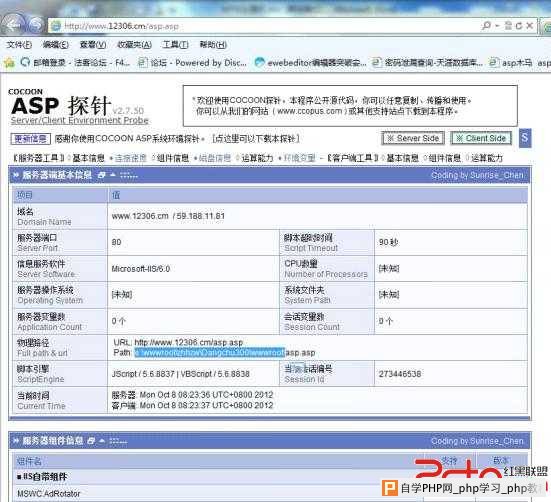Click the magnifier search icon in address bar
The width and height of the screenshot is (551, 502).
(486, 25)
